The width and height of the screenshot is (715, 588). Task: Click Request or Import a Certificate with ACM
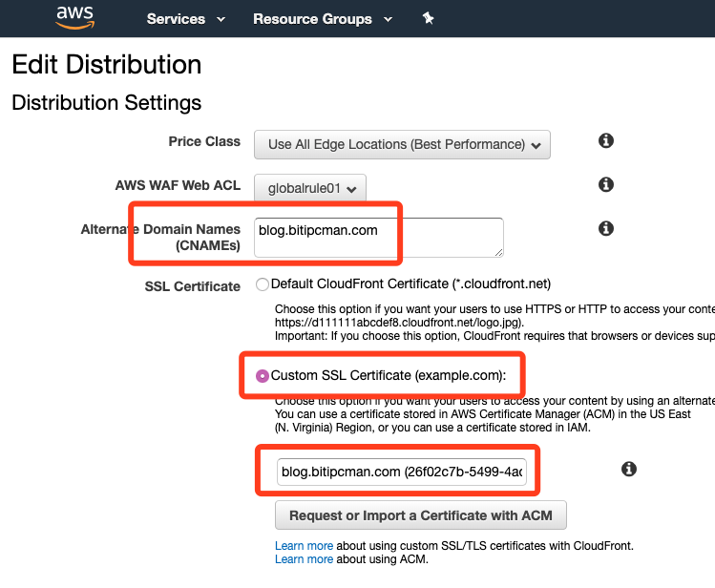click(420, 515)
